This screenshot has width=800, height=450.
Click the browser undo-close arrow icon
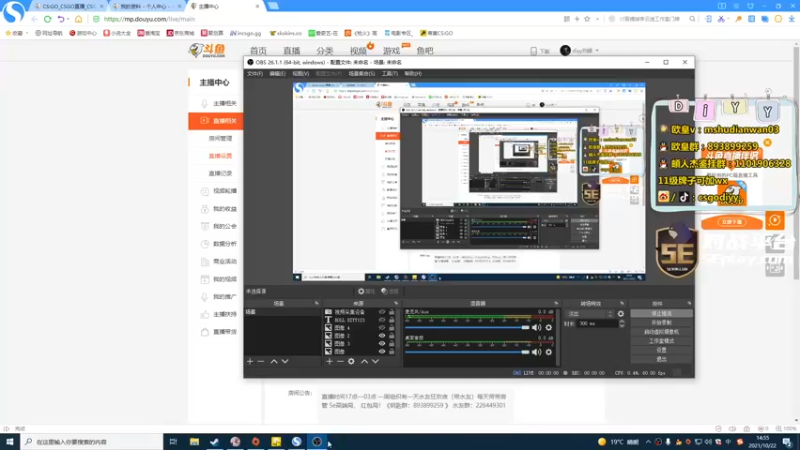[61, 19]
